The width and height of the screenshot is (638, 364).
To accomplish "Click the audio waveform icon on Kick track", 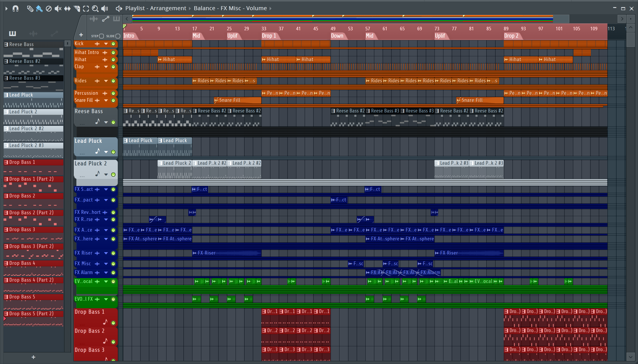I will pyautogui.click(x=97, y=44).
